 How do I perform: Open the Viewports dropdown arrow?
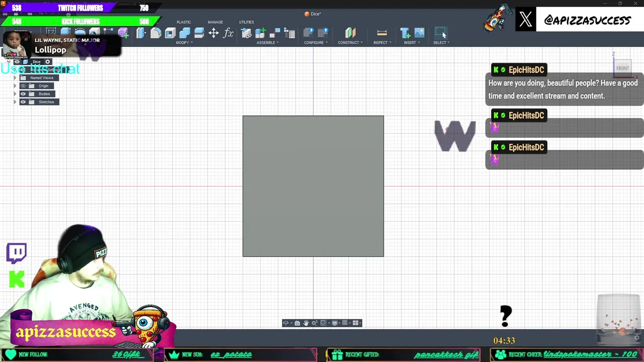[360, 323]
